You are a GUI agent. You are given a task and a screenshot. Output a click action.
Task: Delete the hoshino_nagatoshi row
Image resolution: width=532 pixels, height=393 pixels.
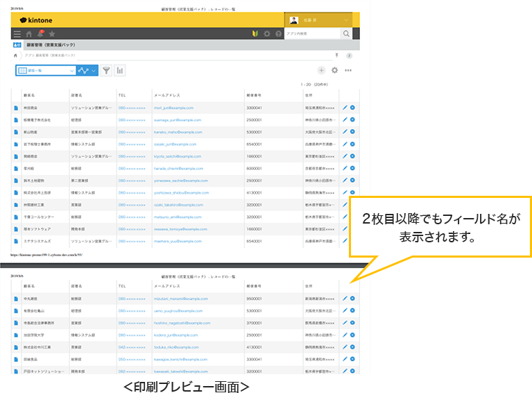pos(352,323)
